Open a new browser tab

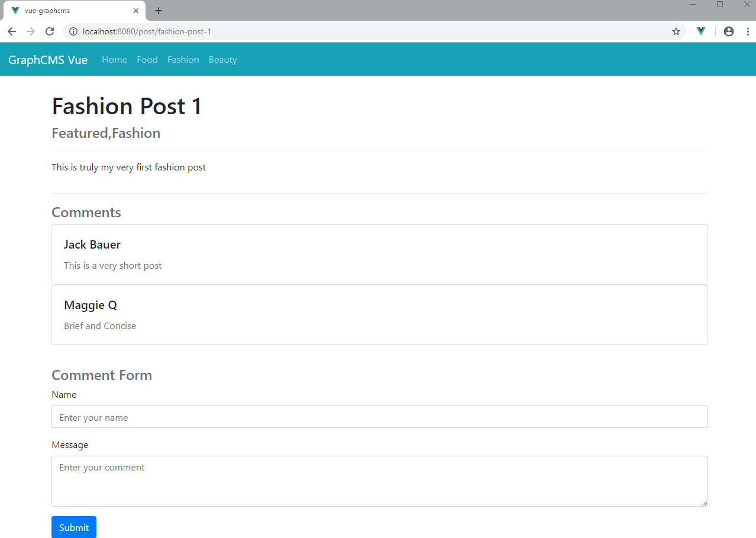158,10
